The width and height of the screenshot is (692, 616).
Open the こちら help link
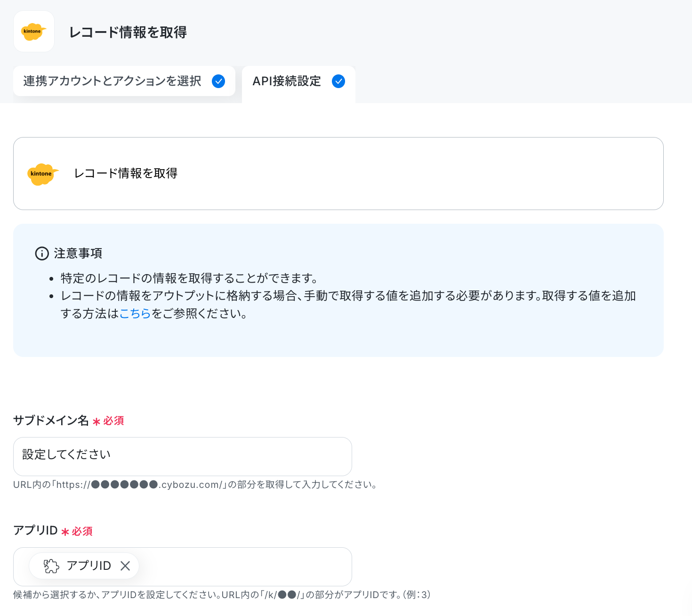tap(135, 314)
